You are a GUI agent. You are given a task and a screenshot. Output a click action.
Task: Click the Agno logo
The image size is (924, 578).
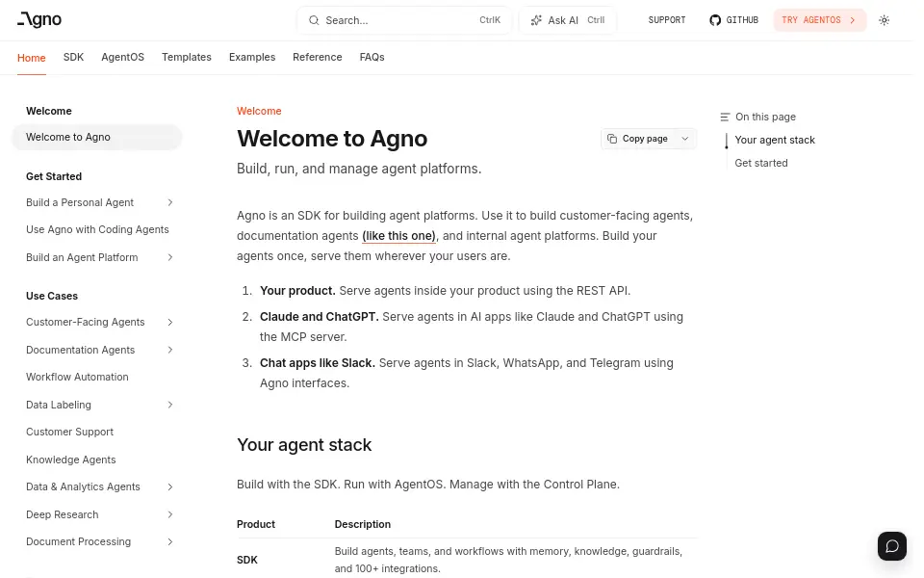click(39, 19)
